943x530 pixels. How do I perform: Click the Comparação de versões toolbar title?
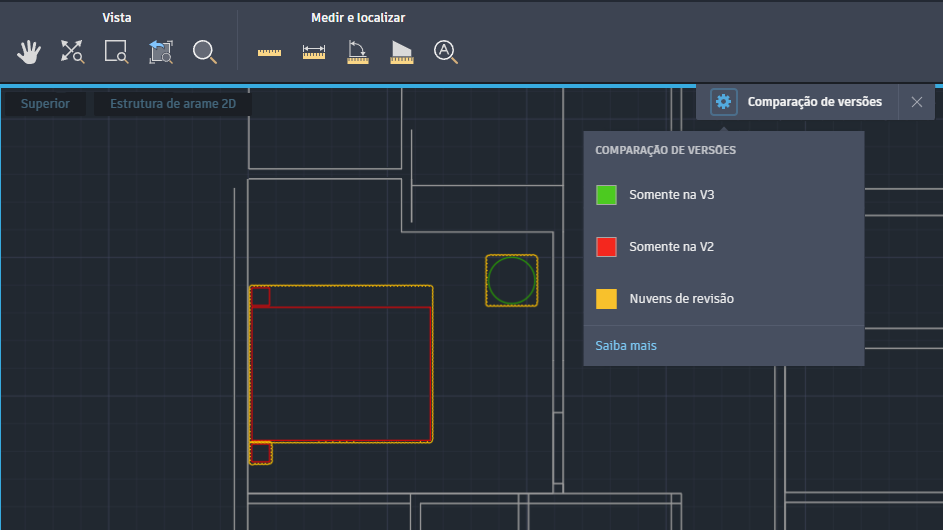(x=814, y=102)
